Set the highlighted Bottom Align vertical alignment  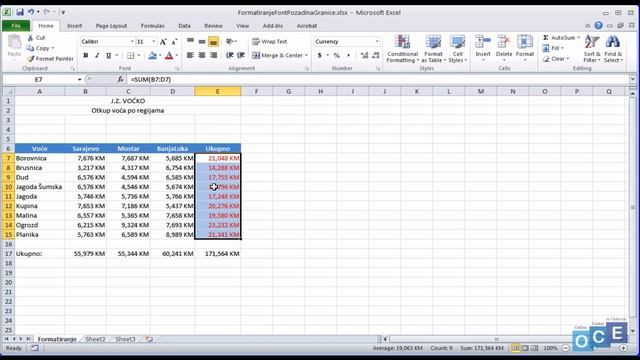(213, 41)
